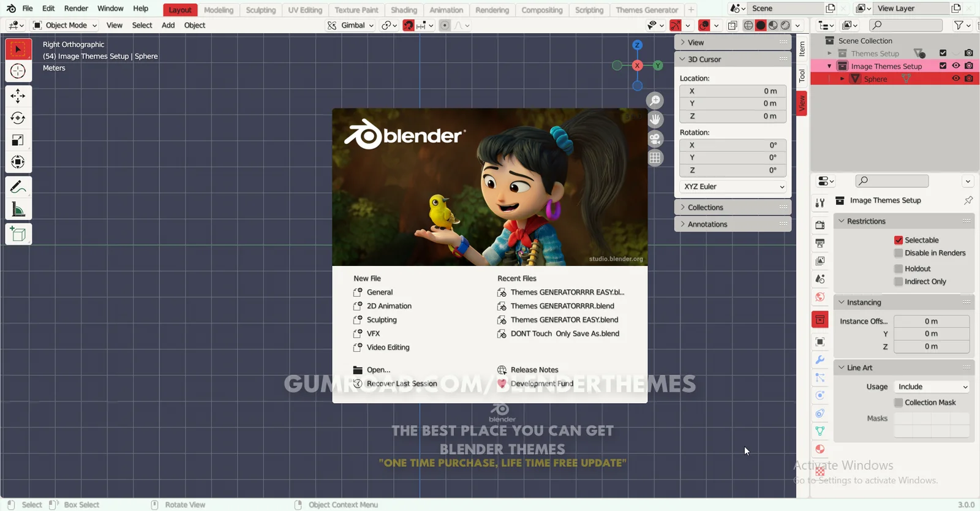Collapse the 3D Cursor panel

click(733, 59)
